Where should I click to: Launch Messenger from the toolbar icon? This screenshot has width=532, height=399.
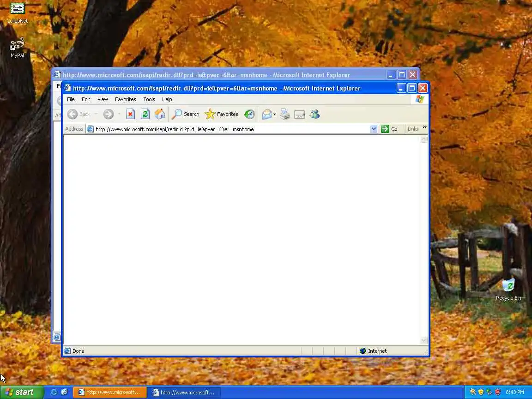point(314,115)
